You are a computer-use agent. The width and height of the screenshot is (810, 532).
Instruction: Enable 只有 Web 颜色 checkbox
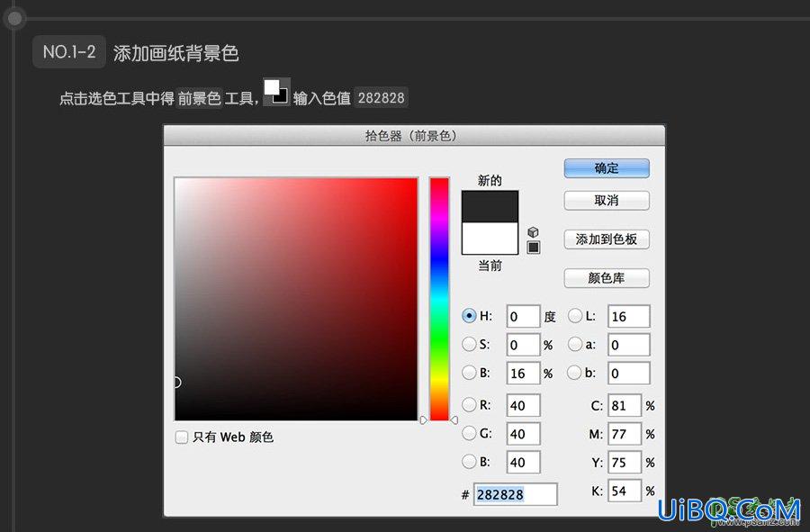point(181,437)
